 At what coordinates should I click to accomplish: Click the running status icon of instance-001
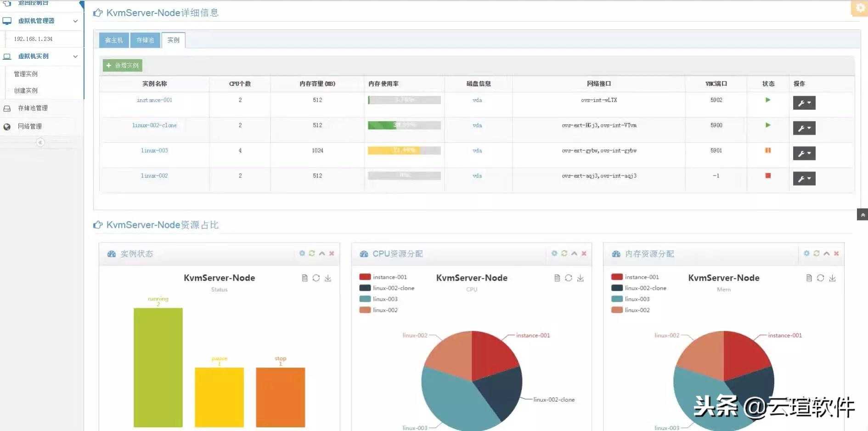767,100
